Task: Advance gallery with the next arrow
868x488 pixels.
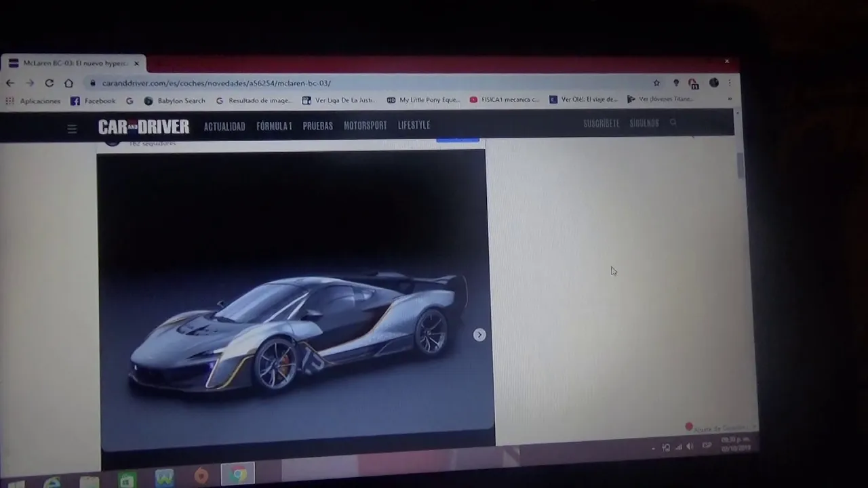Action: [x=479, y=335]
